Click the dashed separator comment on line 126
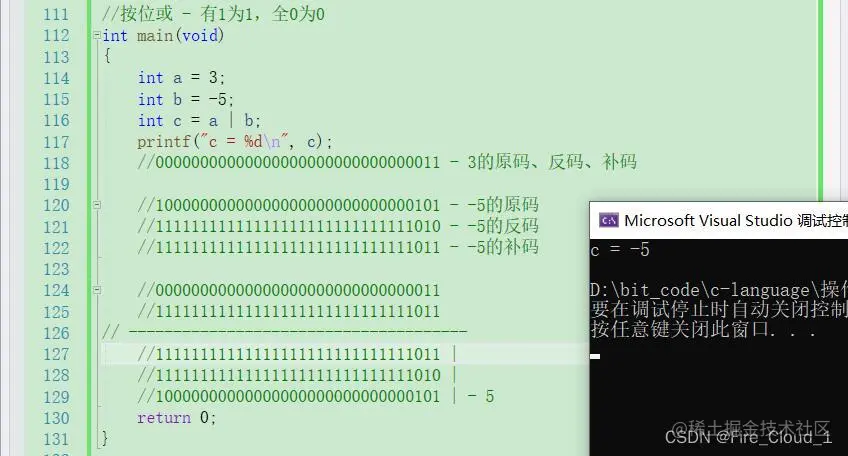Image resolution: width=848 pixels, height=456 pixels. coord(284,332)
